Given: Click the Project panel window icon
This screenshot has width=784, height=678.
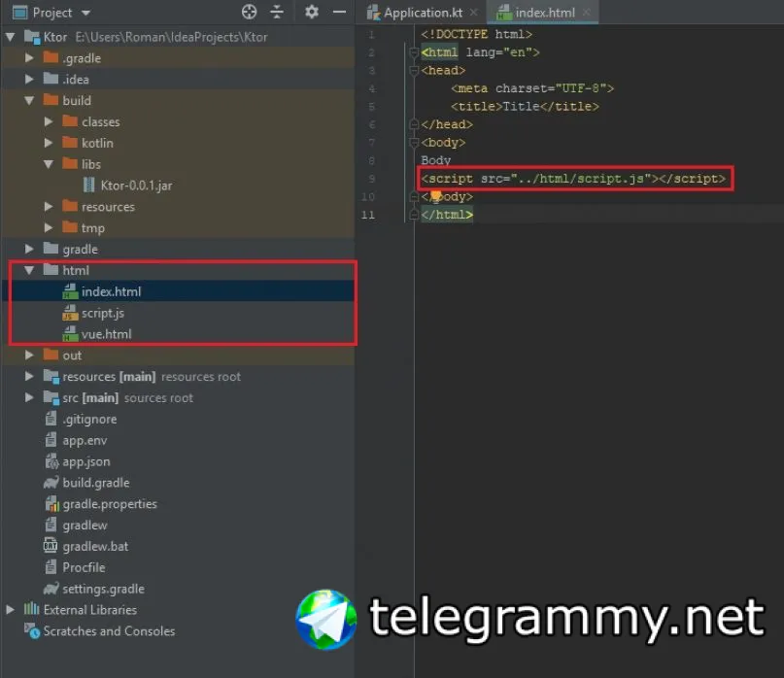Looking at the screenshot, I should (x=20, y=12).
